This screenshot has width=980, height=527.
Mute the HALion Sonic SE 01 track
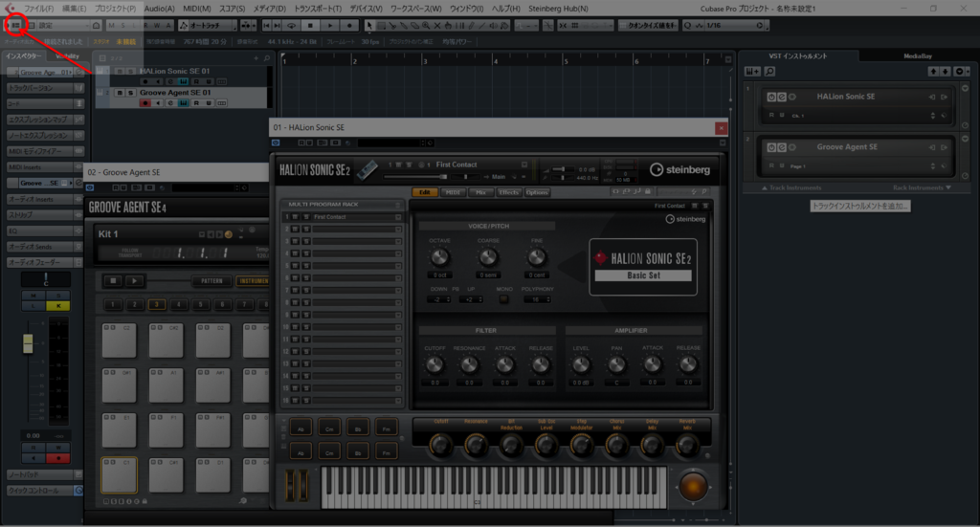pos(120,71)
